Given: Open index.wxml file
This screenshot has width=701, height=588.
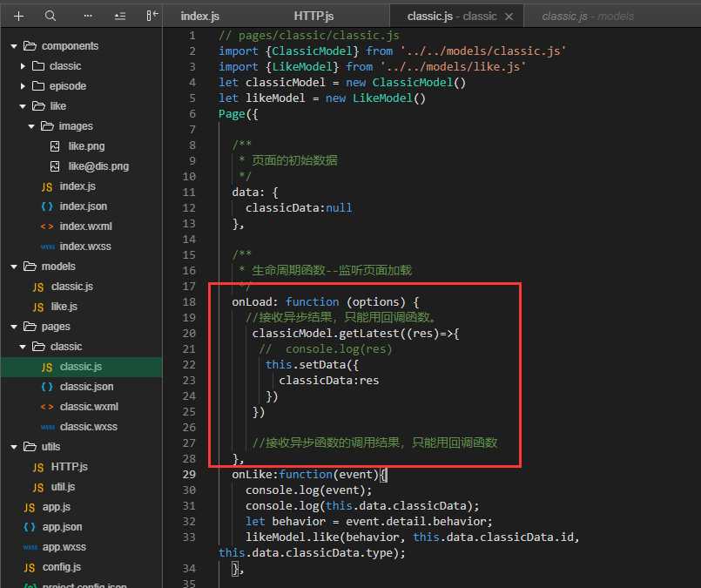Looking at the screenshot, I should (x=86, y=226).
